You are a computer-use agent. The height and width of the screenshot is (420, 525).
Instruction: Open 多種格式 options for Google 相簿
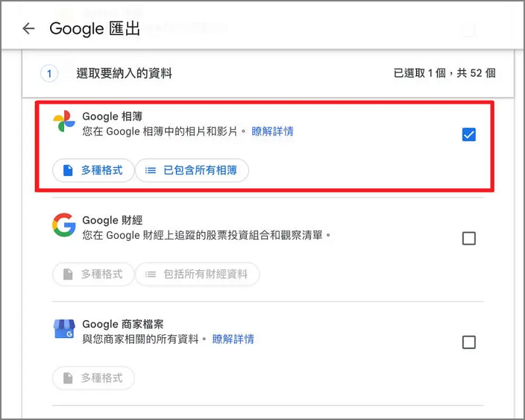pyautogui.click(x=93, y=170)
